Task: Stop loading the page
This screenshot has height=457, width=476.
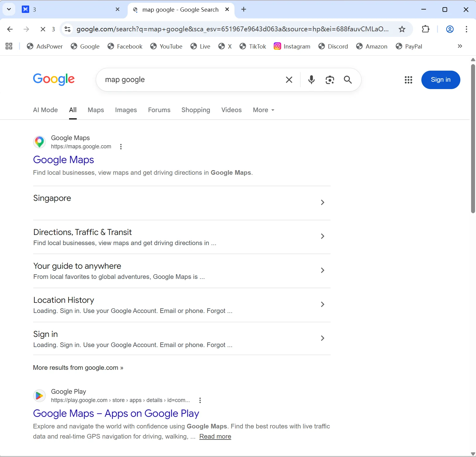Action: [x=43, y=29]
